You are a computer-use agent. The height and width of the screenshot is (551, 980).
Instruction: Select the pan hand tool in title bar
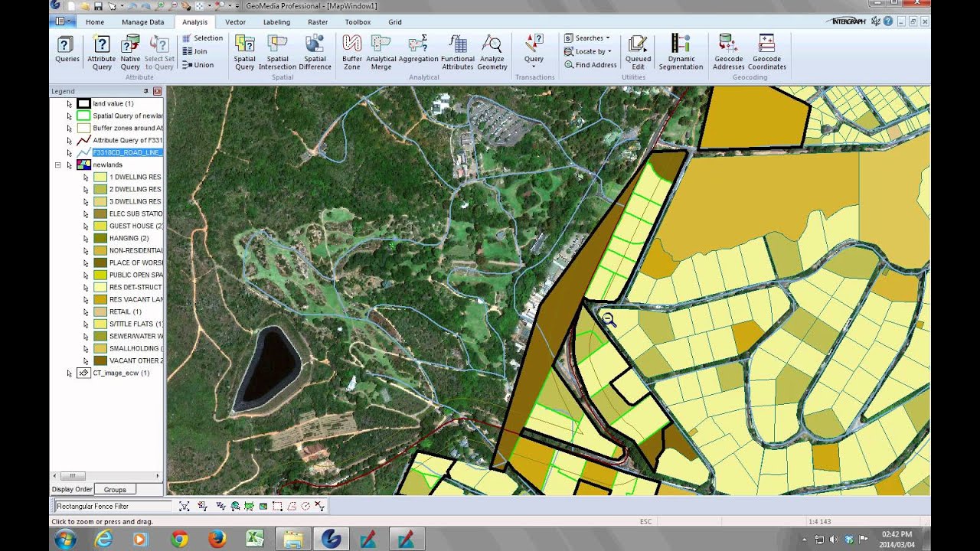(x=185, y=6)
